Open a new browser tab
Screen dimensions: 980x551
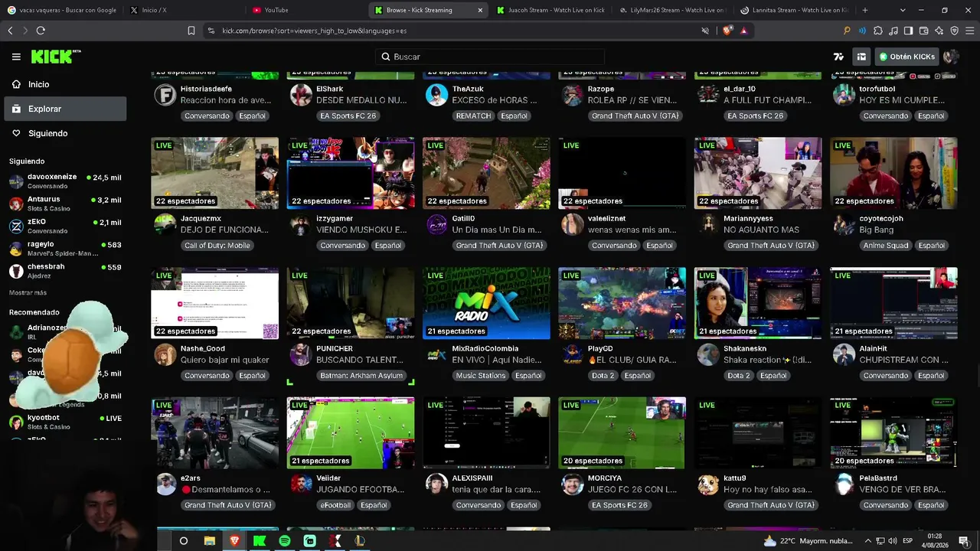(865, 10)
